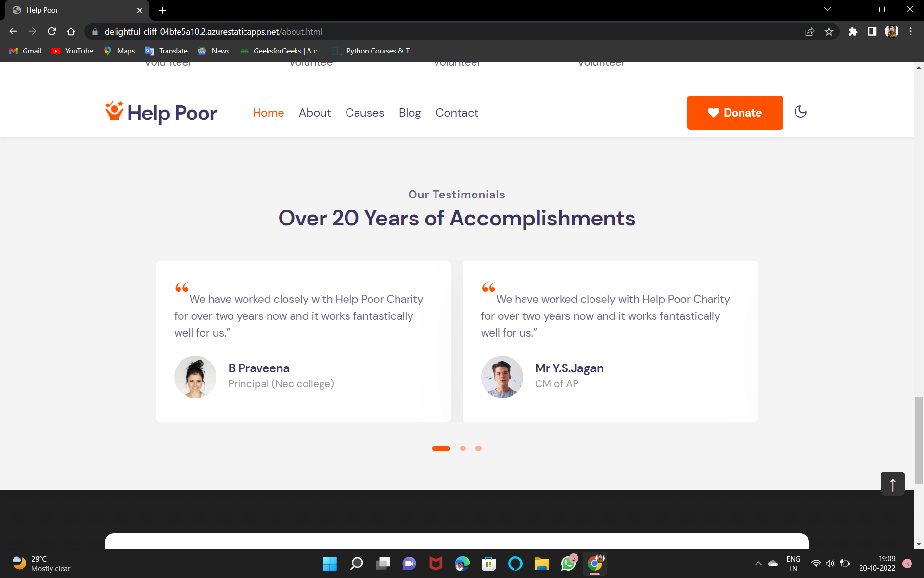Toggle the side panel icon
This screenshot has height=578, width=924.
(x=872, y=31)
